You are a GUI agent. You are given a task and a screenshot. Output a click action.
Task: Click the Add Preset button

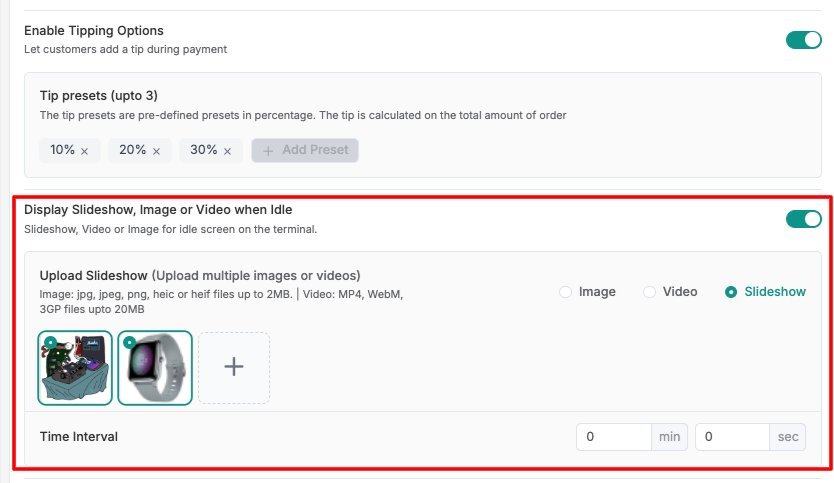click(305, 150)
